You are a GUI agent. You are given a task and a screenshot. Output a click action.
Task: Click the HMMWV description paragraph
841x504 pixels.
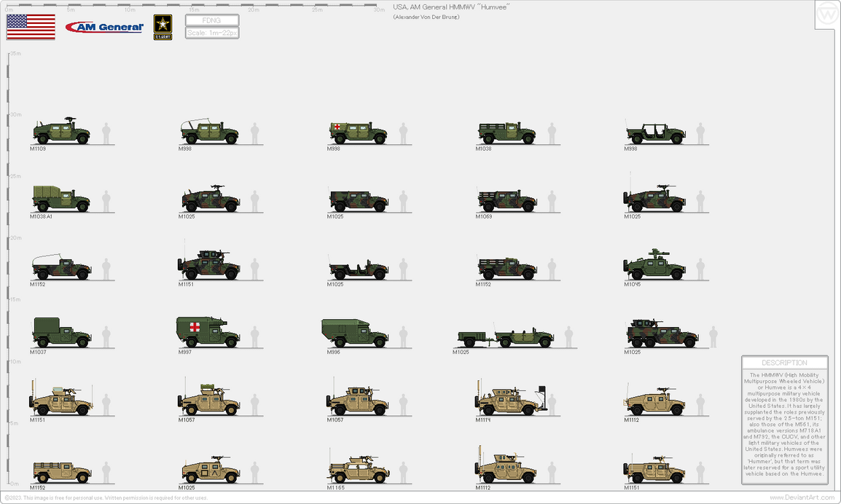pyautogui.click(x=784, y=425)
